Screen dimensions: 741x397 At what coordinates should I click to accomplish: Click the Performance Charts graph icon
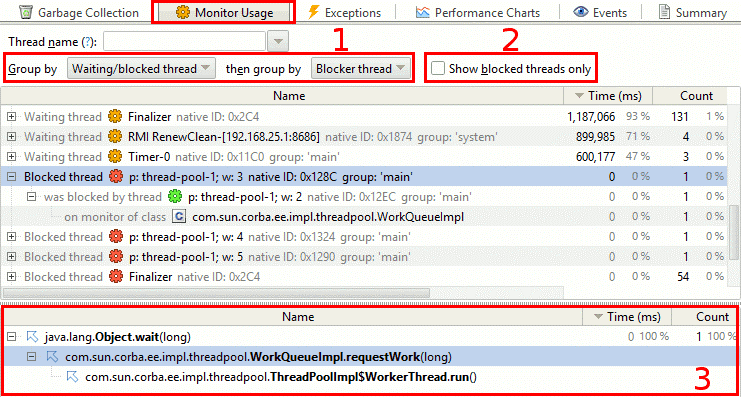[422, 13]
